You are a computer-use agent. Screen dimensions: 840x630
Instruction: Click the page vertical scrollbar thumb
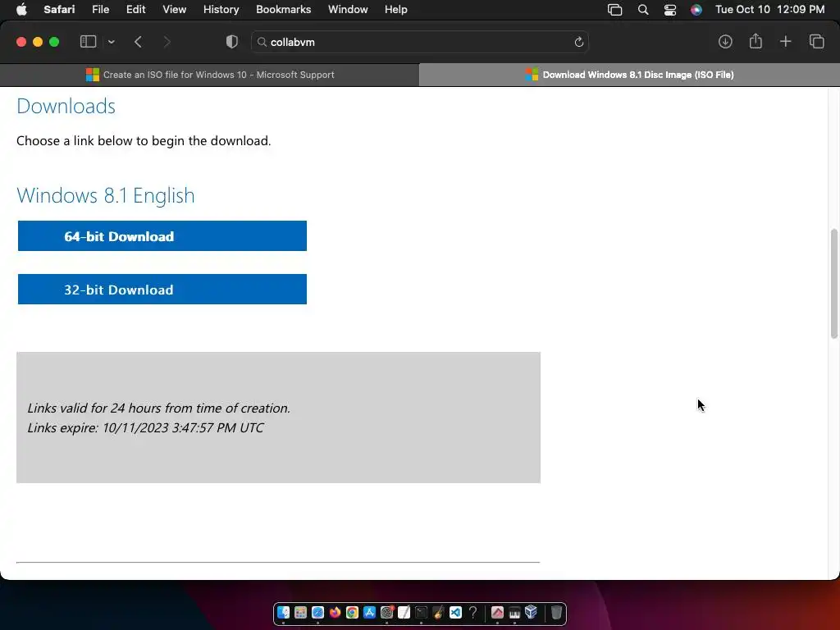(x=834, y=284)
